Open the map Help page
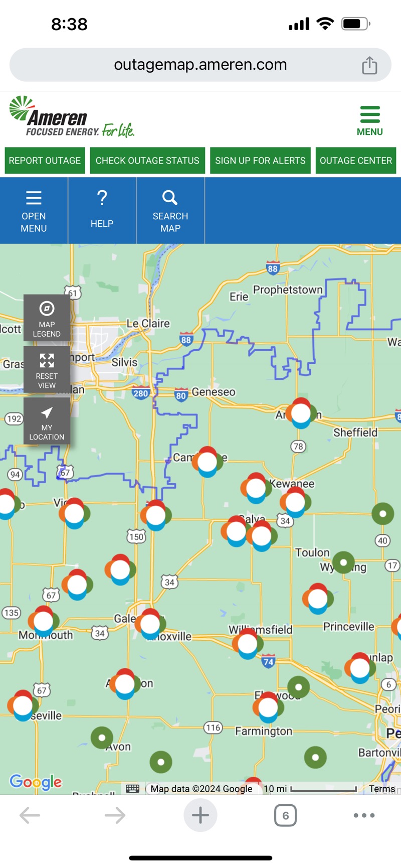Viewport: 401px width, 868px height. 102,211
